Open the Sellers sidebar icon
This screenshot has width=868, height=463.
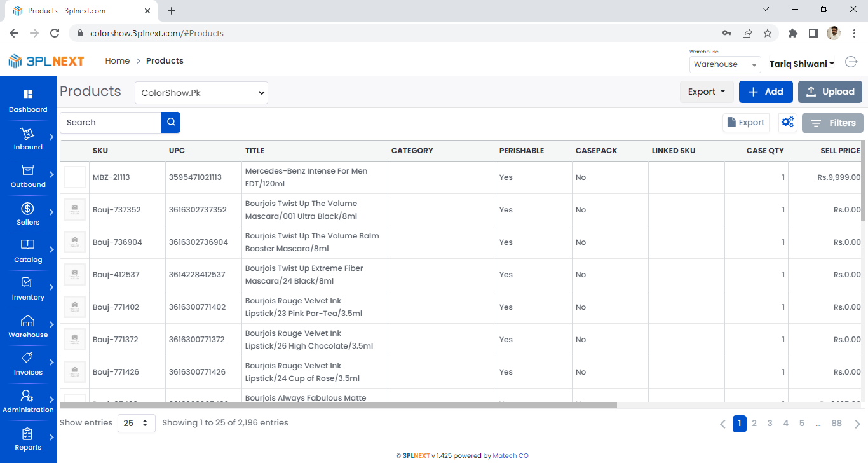28,214
